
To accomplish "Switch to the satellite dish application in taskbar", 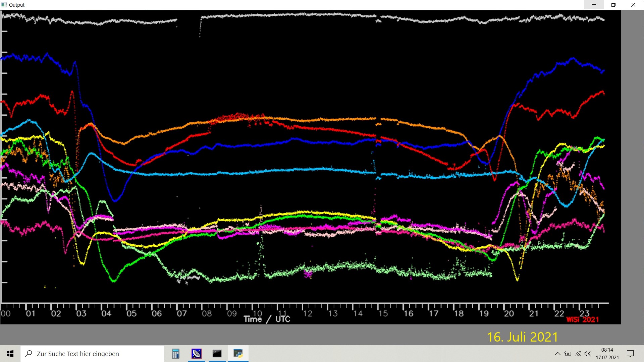I will click(x=197, y=354).
